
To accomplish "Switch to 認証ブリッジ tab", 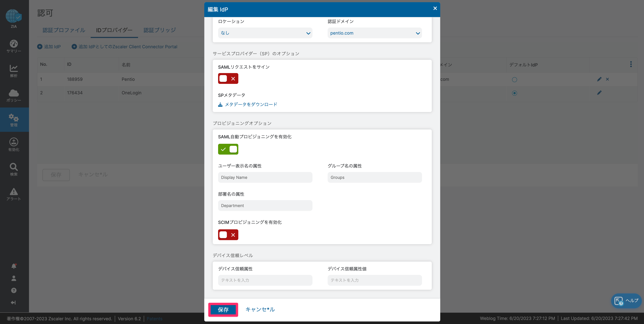I will (159, 30).
